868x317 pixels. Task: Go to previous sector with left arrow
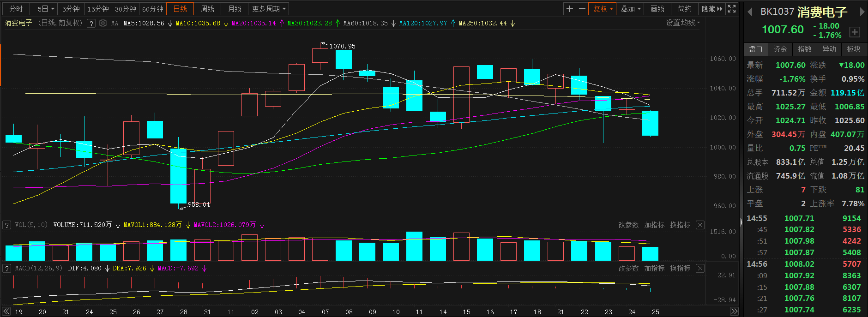tap(750, 12)
